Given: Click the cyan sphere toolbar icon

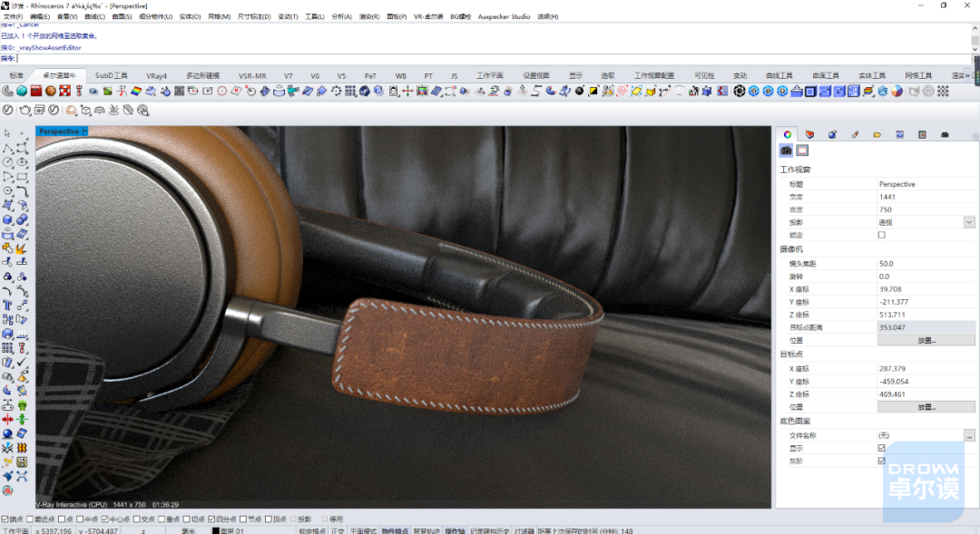Looking at the screenshot, I should click(x=22, y=92).
